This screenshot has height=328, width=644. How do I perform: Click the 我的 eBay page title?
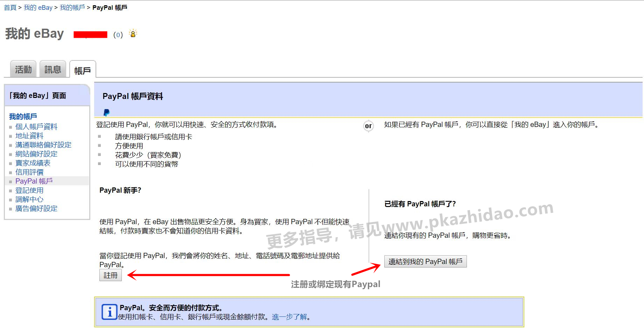(x=34, y=34)
